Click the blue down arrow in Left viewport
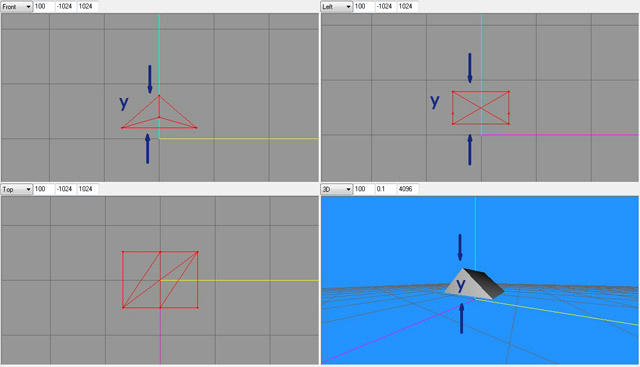The image size is (640, 367). point(470,68)
